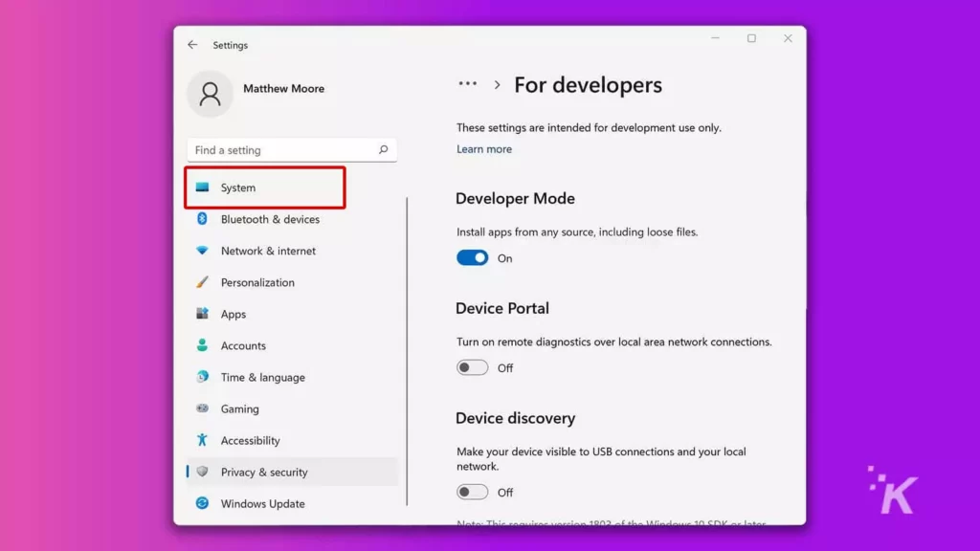Open Time & language settings
980x551 pixels.
coord(292,377)
